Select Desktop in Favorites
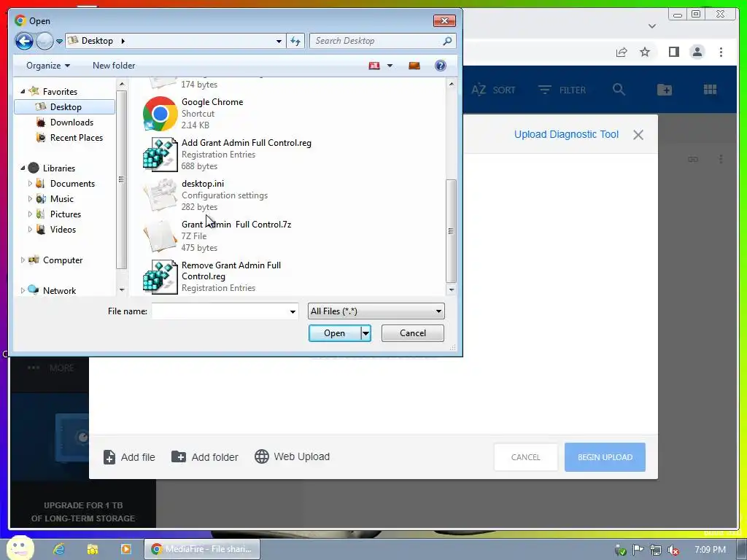 point(65,107)
